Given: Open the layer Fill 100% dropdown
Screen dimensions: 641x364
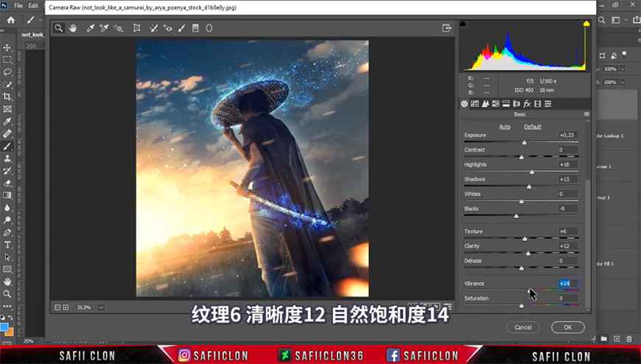Looking at the screenshot, I should coord(623,82).
